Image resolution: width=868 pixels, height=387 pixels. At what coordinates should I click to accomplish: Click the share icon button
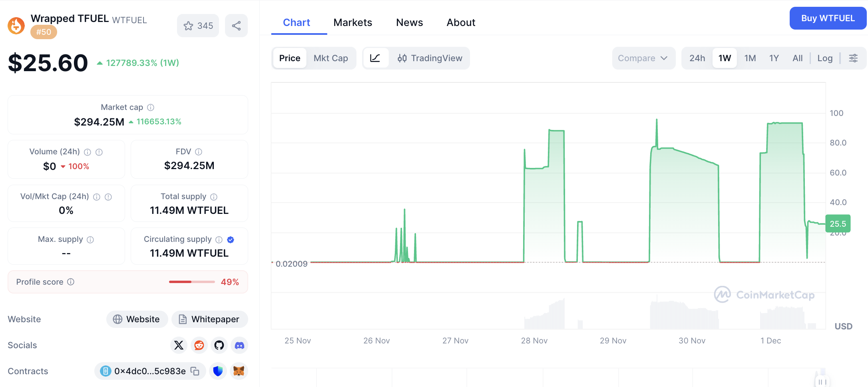tap(236, 26)
